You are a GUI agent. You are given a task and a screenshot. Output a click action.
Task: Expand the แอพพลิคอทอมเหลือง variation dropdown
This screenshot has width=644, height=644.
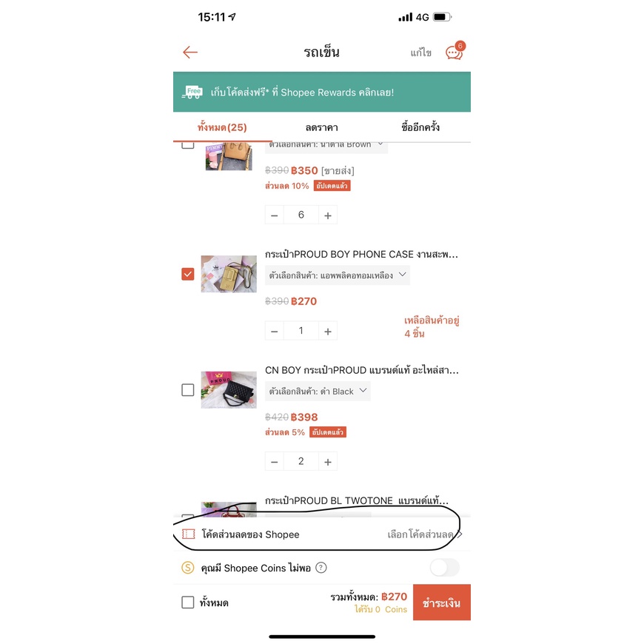tap(338, 275)
